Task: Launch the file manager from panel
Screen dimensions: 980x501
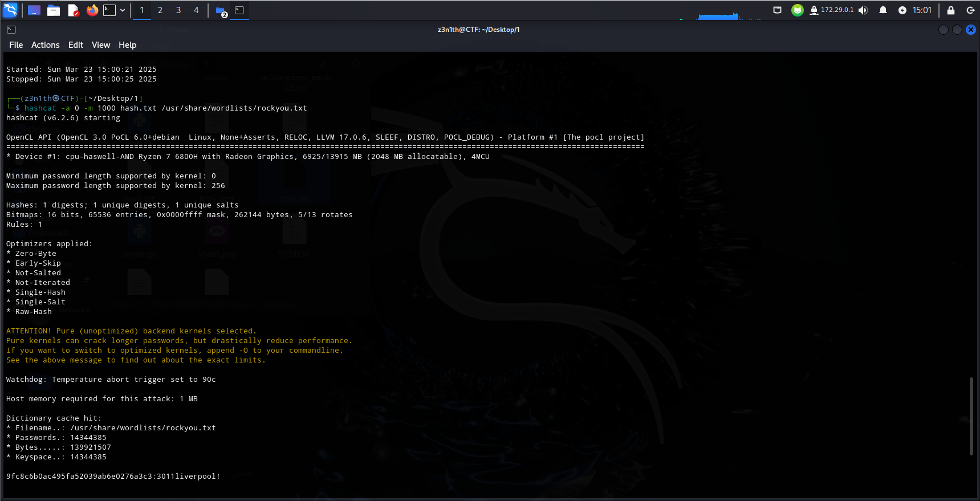Action: (x=54, y=10)
